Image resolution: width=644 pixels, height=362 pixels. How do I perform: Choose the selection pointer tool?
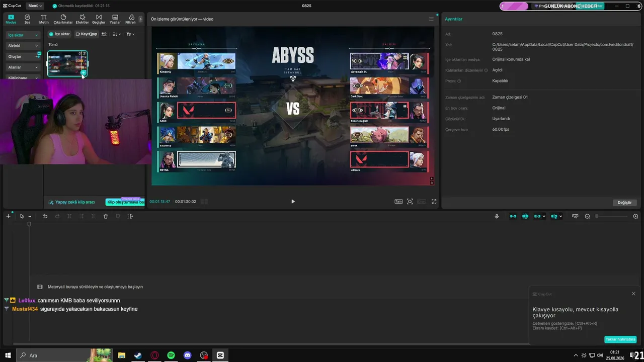[22, 216]
